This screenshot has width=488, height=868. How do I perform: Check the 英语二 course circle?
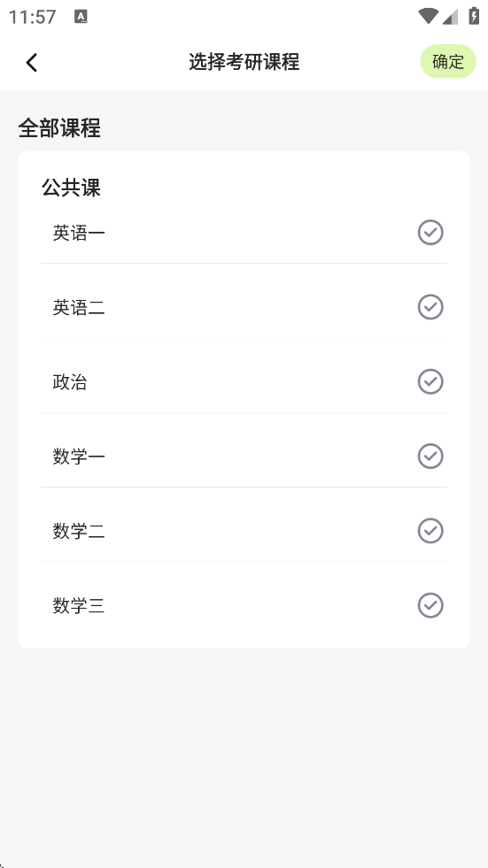click(430, 307)
